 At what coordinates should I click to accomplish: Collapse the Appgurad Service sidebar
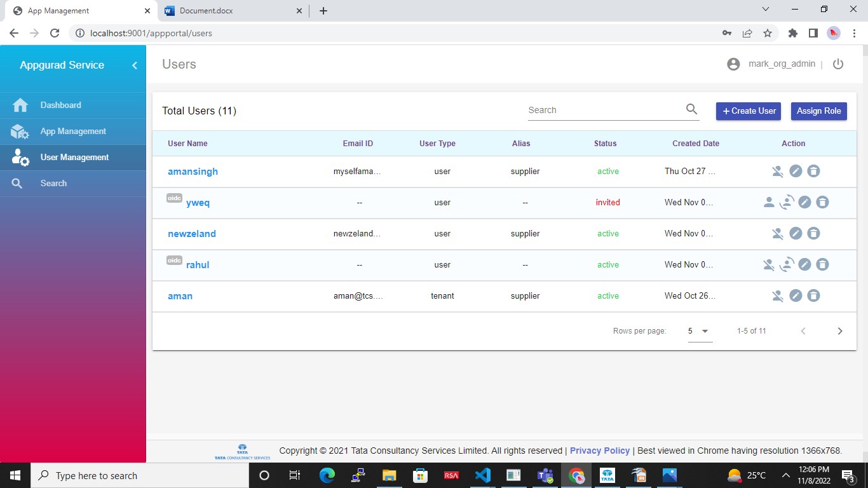pos(134,65)
